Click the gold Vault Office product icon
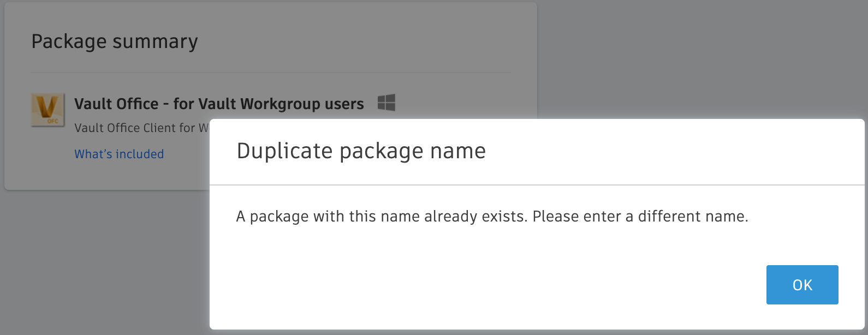 click(48, 109)
